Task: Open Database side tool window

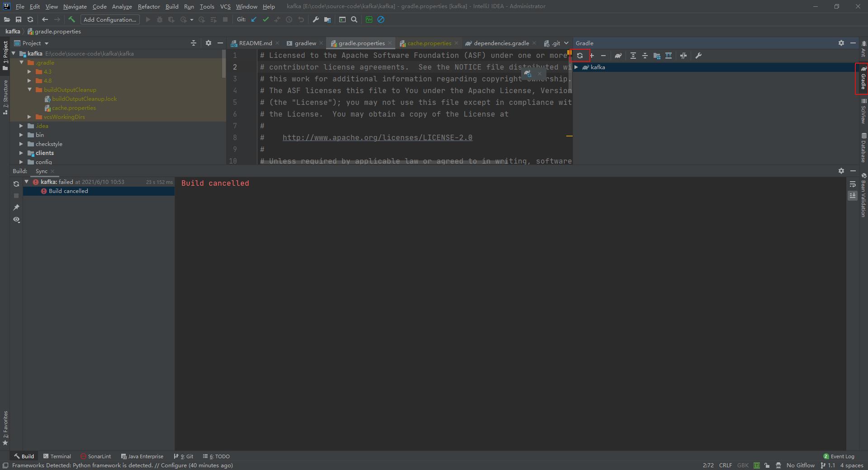Action: 863,148
